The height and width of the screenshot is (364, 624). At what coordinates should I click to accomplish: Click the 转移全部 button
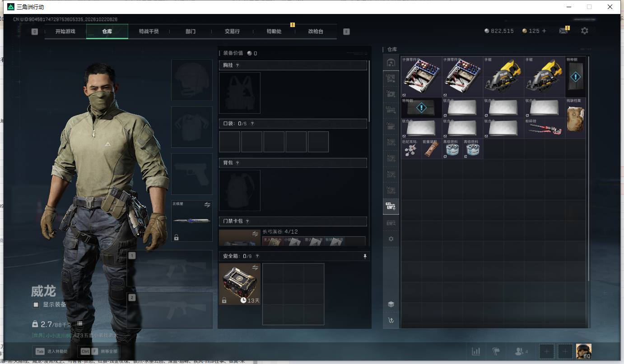coord(99,351)
